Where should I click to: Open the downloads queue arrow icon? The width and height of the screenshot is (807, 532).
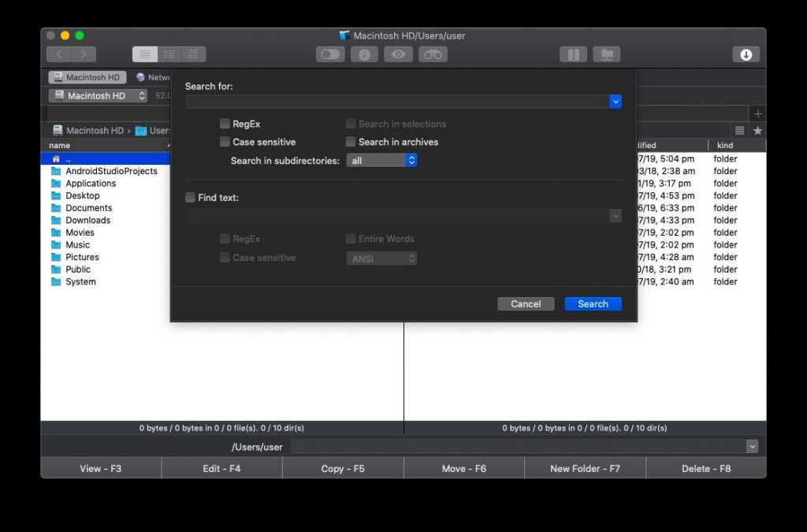click(746, 54)
